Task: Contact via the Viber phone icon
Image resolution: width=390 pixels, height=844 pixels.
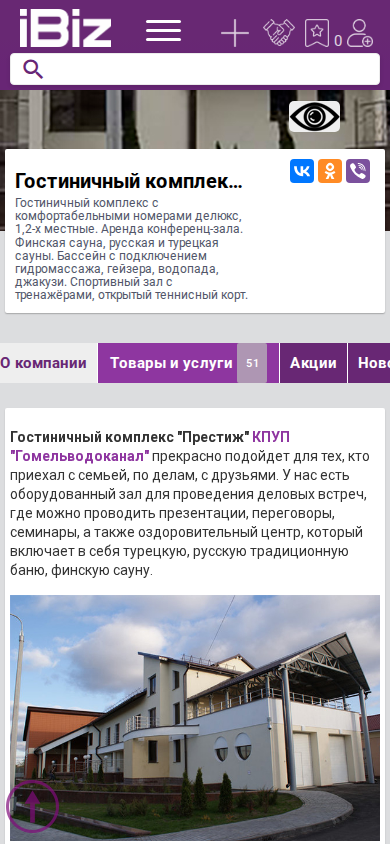Action: (x=358, y=171)
